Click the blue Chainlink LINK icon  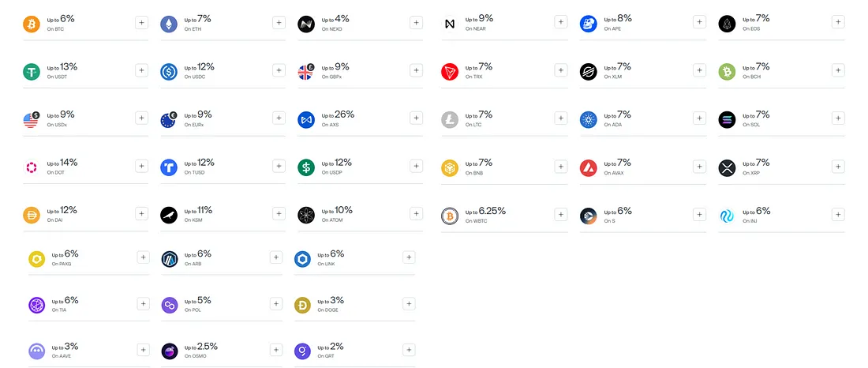pyautogui.click(x=302, y=259)
